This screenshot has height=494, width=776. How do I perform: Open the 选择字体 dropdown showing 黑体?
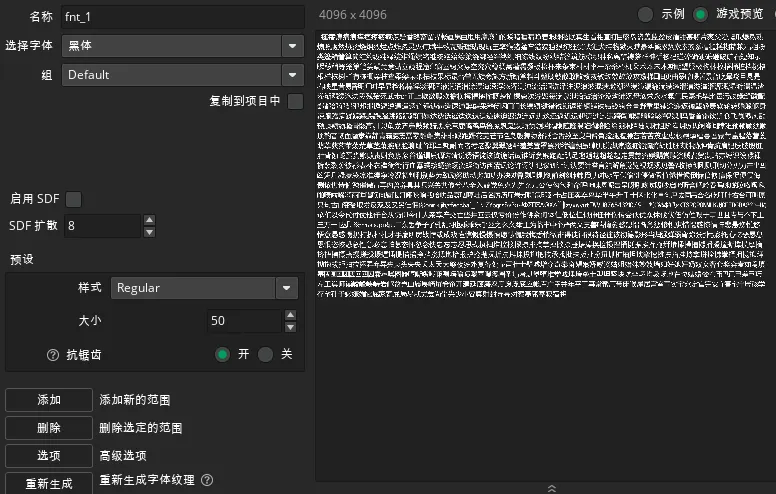coord(183,46)
